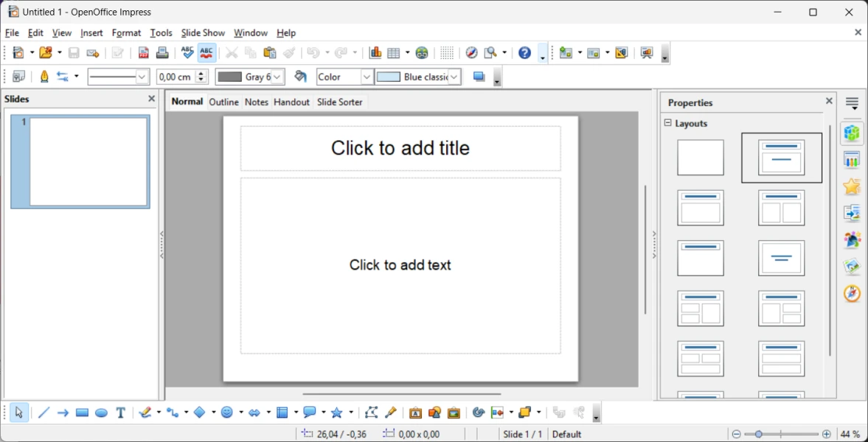Toggle AutoSpellcheck on the toolbar

coord(206,53)
